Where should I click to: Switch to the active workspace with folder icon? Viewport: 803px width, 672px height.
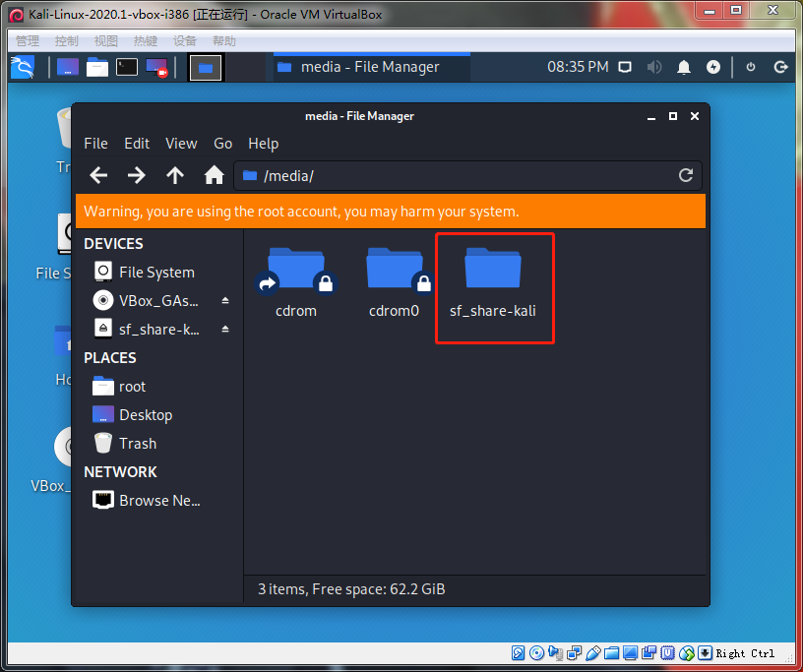[x=206, y=68]
